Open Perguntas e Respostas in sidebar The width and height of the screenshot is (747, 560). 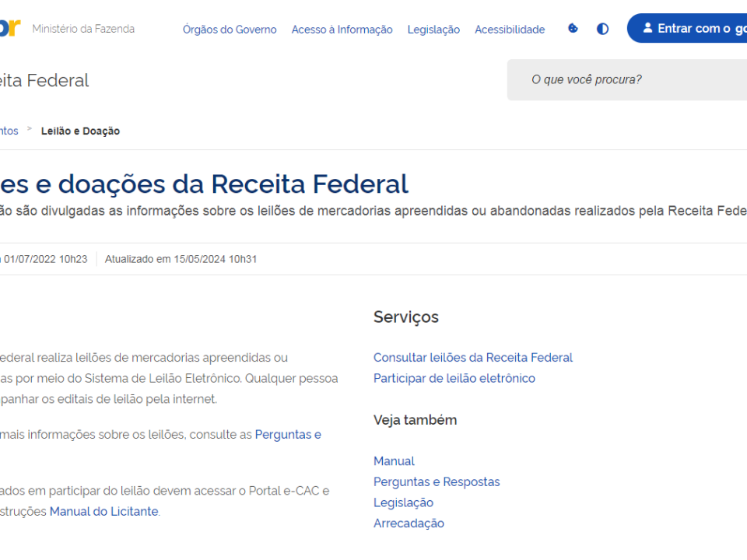[437, 481]
